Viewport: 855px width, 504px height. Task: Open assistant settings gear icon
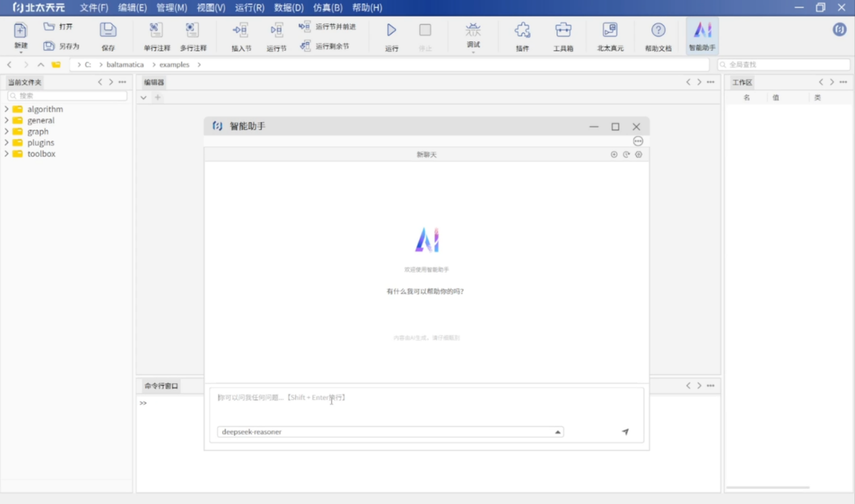[638, 155]
